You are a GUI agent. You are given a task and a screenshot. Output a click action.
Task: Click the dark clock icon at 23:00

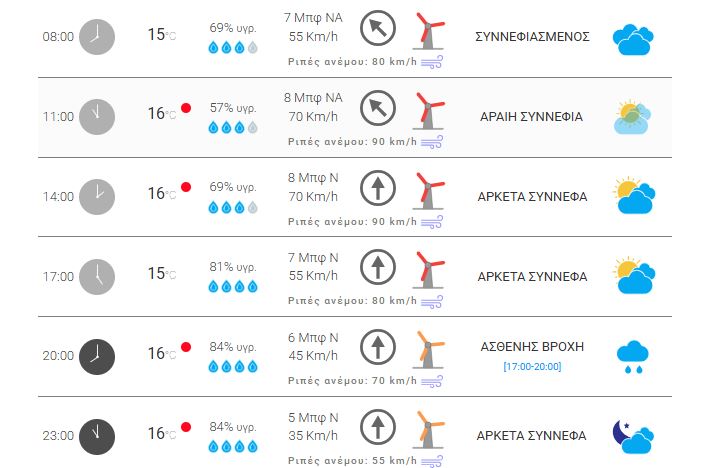coord(97,435)
